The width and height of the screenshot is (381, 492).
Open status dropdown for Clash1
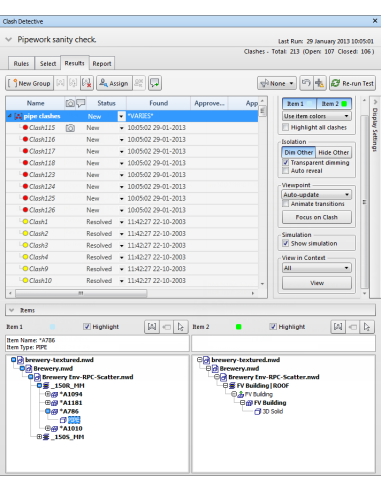(x=121, y=222)
